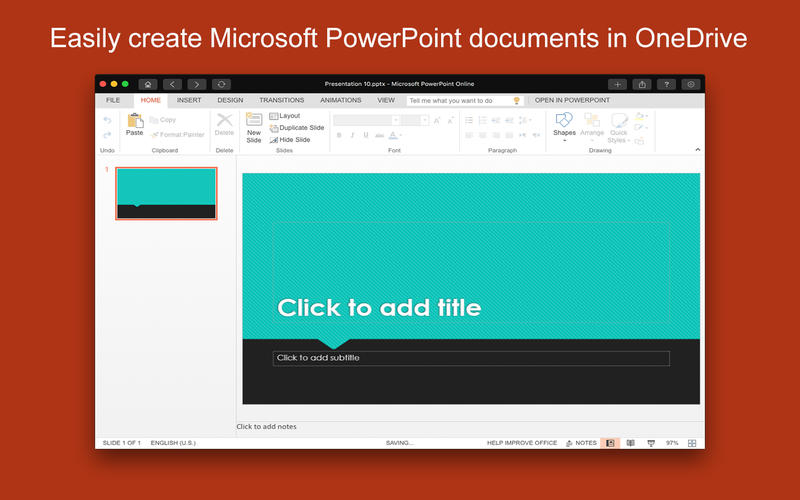
Task: Click HELP IMPROVE OFFICE link
Action: point(522,443)
